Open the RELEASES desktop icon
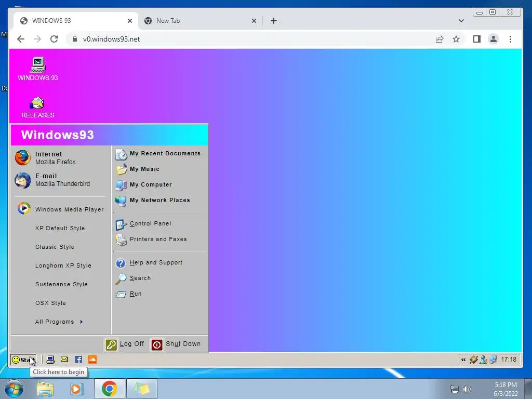Viewport: 532px width, 399px height. click(x=37, y=108)
